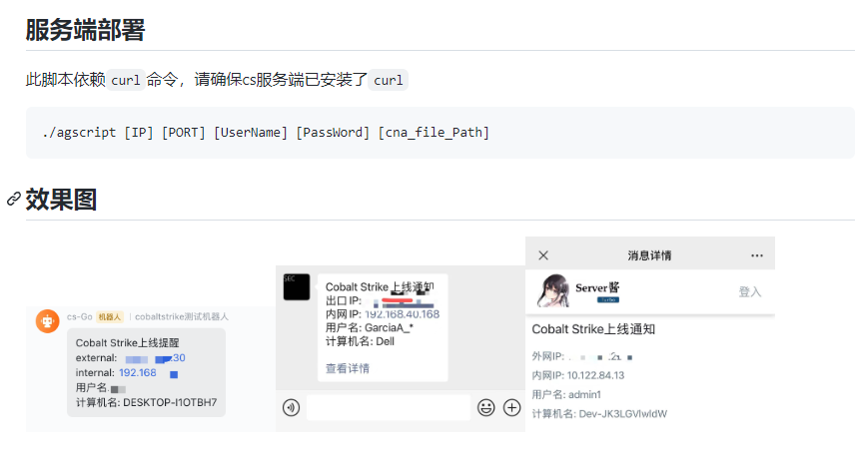Click the Cobalt Strike上线提醒 message bubble
The image size is (868, 467).
pyautogui.click(x=146, y=372)
